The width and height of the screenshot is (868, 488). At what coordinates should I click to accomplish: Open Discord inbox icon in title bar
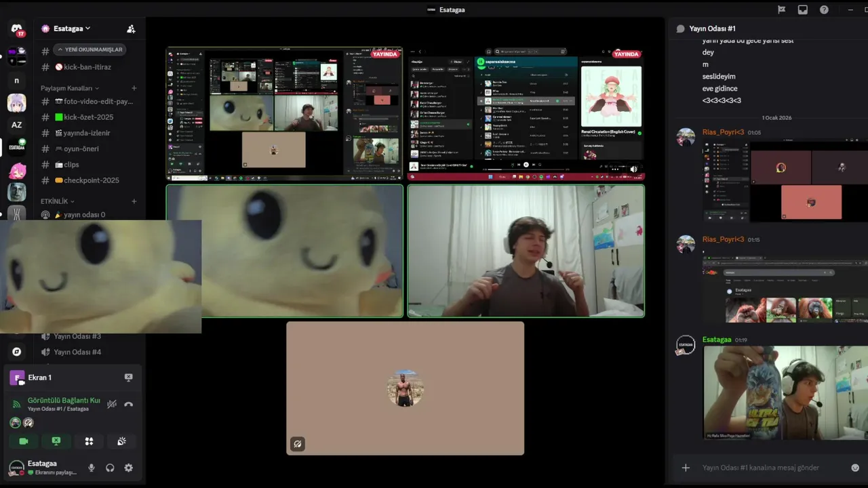[x=803, y=9]
